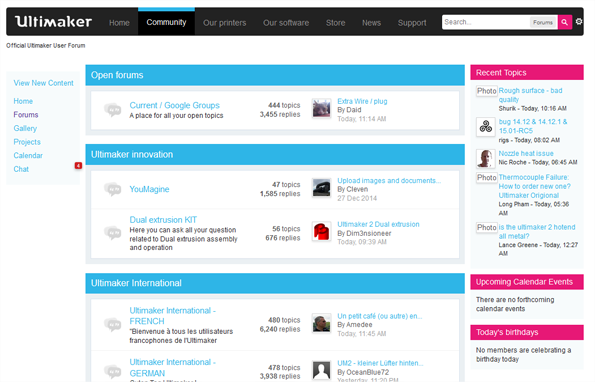The width and height of the screenshot is (595, 382).
Task: Click the rigs user avatar in Recent Topics
Action: 486,127
